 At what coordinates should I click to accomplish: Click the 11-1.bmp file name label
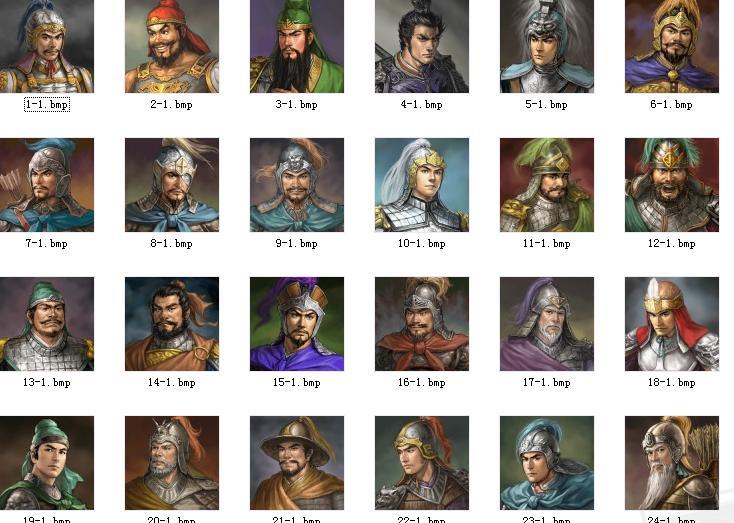(x=546, y=243)
